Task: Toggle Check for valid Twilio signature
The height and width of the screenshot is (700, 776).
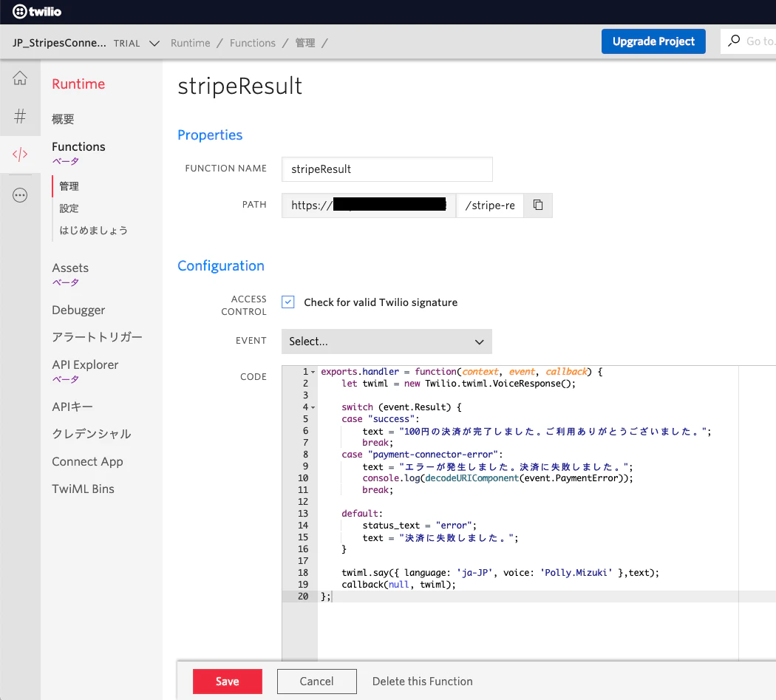Action: [x=288, y=302]
